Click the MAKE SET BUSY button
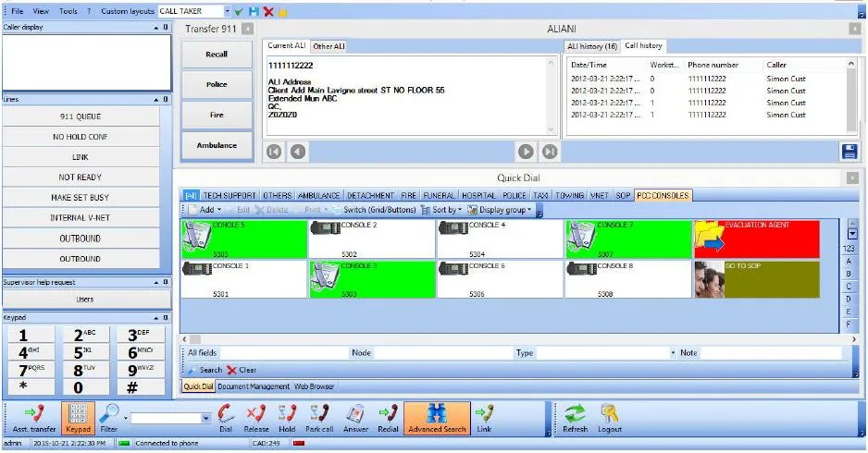The width and height of the screenshot is (868, 453). point(81,198)
